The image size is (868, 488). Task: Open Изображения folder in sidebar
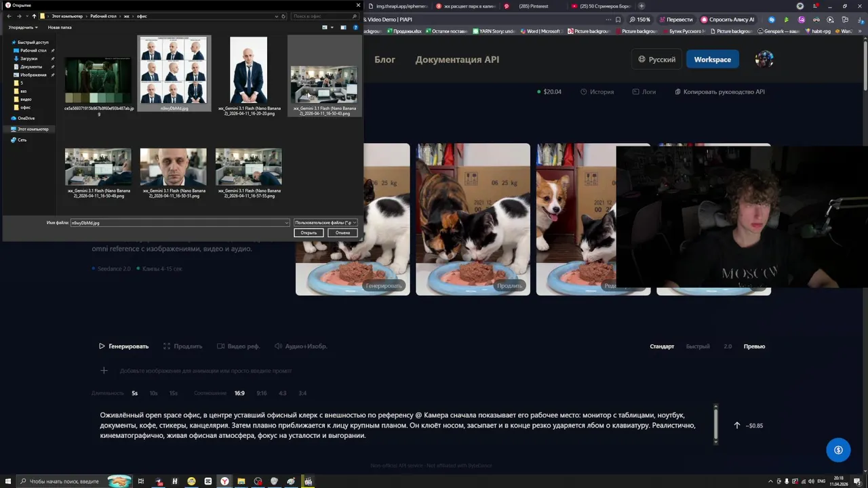(33, 75)
